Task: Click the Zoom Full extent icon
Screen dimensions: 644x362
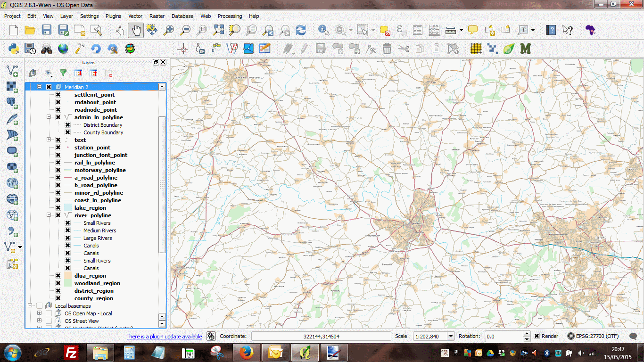Action: [x=218, y=30]
